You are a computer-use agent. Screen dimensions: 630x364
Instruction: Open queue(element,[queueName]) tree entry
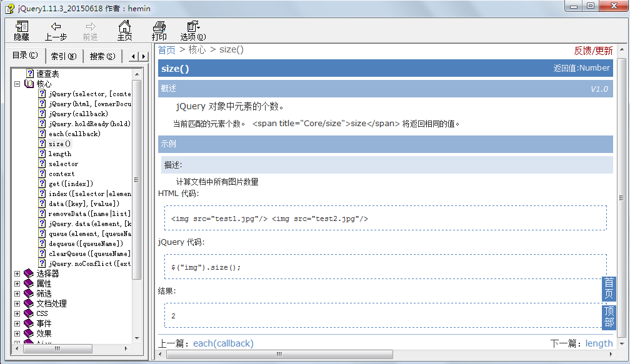89,233
